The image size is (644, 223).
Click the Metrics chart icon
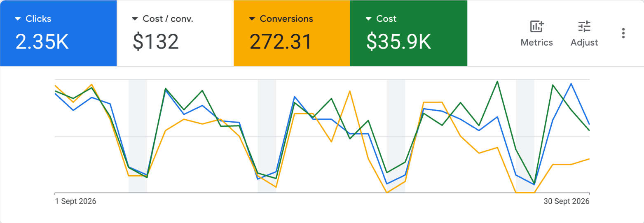[537, 27]
